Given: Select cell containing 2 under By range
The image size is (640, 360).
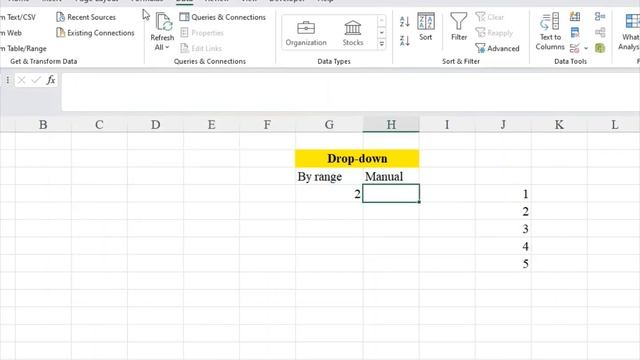Looking at the screenshot, I should pyautogui.click(x=329, y=194).
